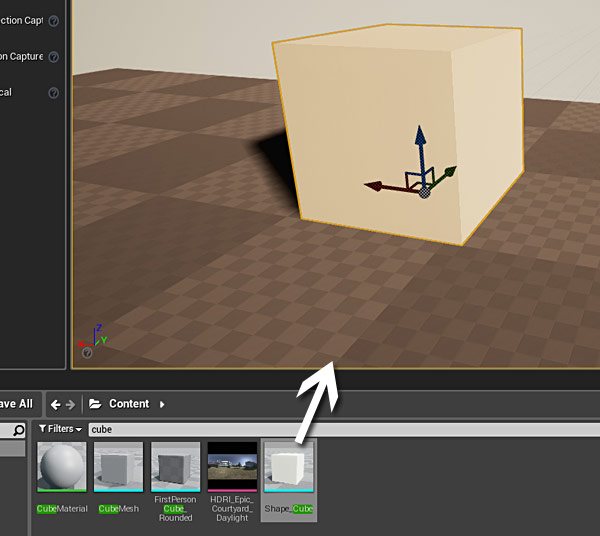This screenshot has width=600, height=536.
Task: Select the Shape_Cube asset thumbnail
Action: pos(289,467)
